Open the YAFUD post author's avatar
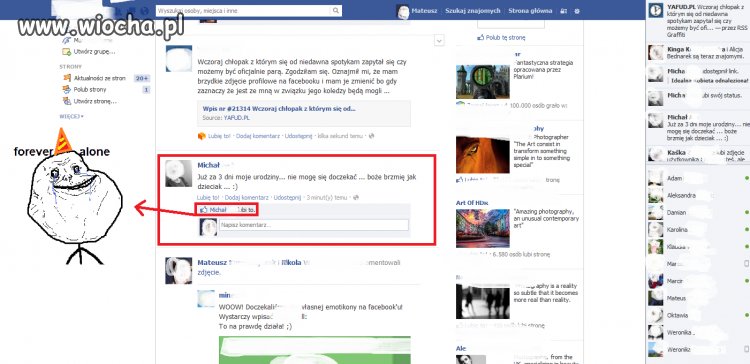The width and height of the screenshot is (750, 364). click(179, 59)
